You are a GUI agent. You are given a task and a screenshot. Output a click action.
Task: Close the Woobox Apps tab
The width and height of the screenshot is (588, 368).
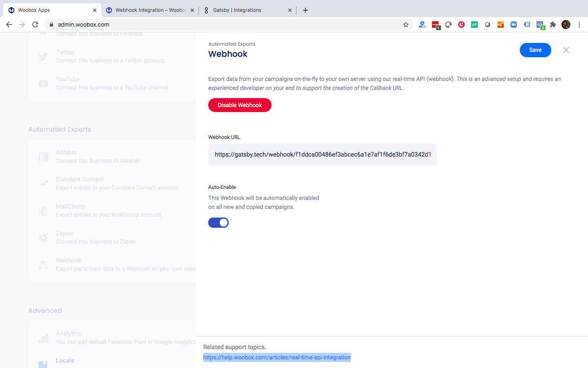tap(95, 10)
